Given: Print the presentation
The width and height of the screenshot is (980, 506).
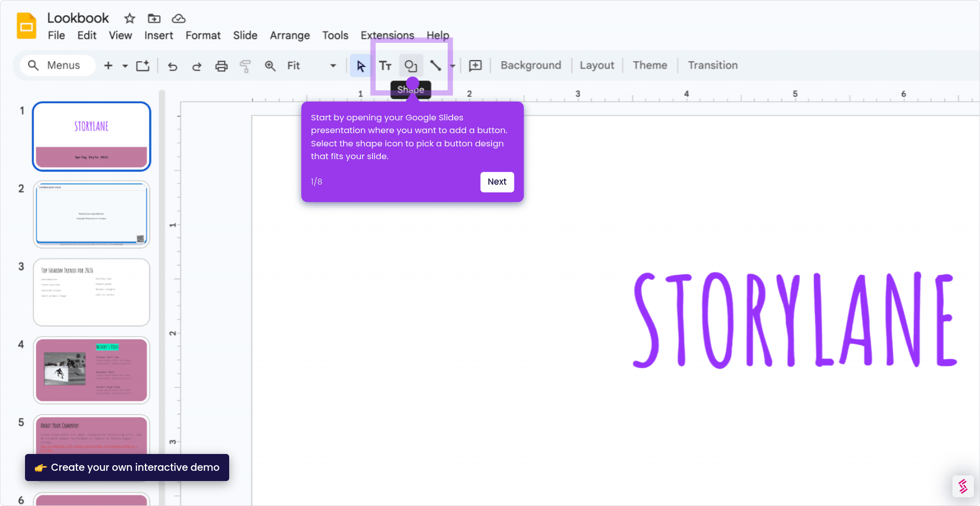Looking at the screenshot, I should 221,66.
